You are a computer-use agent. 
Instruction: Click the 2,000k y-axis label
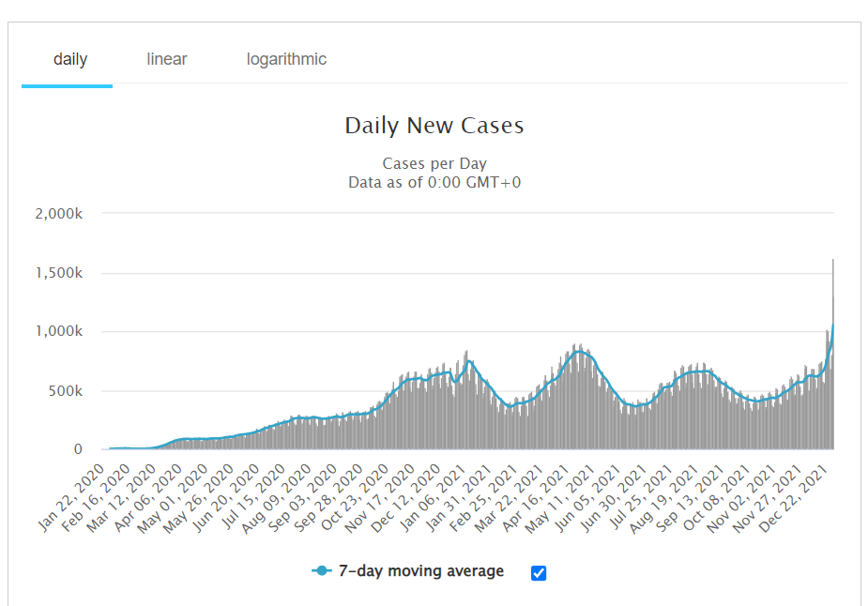(59, 214)
